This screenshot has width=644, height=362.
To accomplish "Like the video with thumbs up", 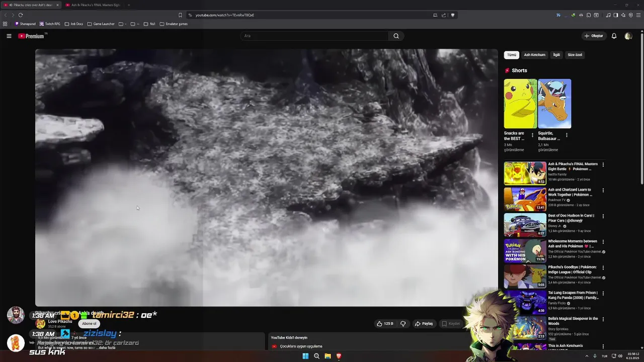I will tap(385, 324).
